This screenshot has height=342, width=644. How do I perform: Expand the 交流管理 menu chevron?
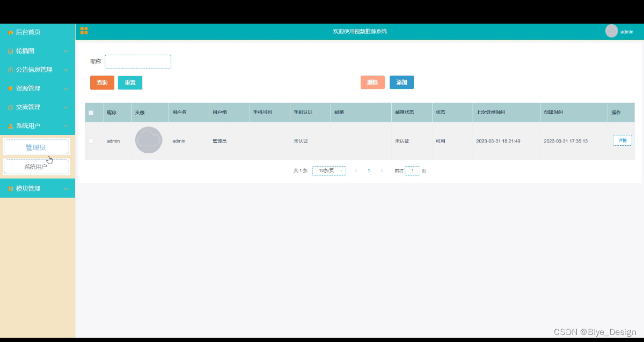point(65,107)
